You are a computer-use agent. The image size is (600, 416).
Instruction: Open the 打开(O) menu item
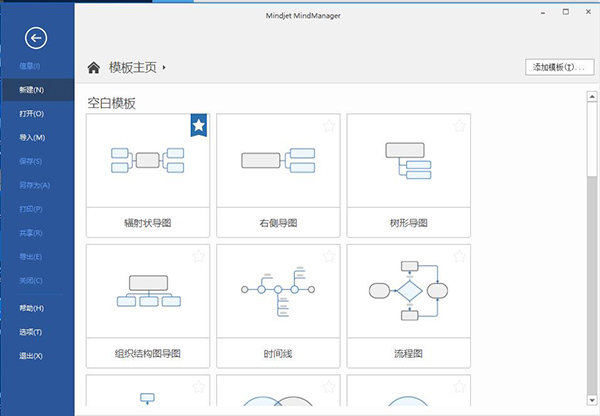tap(31, 114)
